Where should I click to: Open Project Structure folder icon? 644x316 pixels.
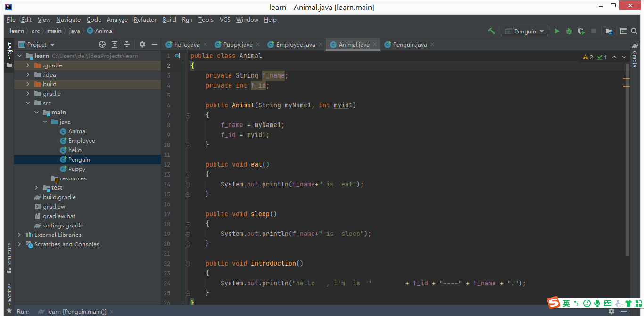(609, 31)
